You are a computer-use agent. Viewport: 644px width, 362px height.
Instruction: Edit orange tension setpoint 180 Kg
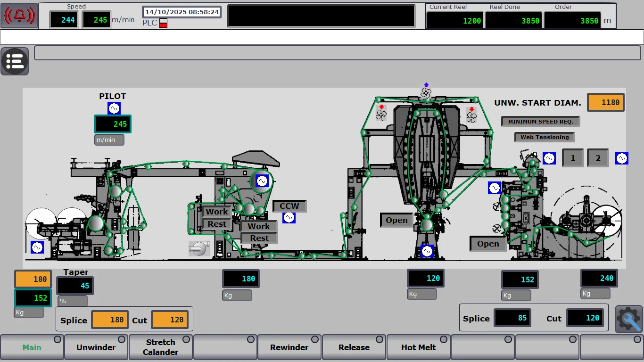(x=33, y=279)
